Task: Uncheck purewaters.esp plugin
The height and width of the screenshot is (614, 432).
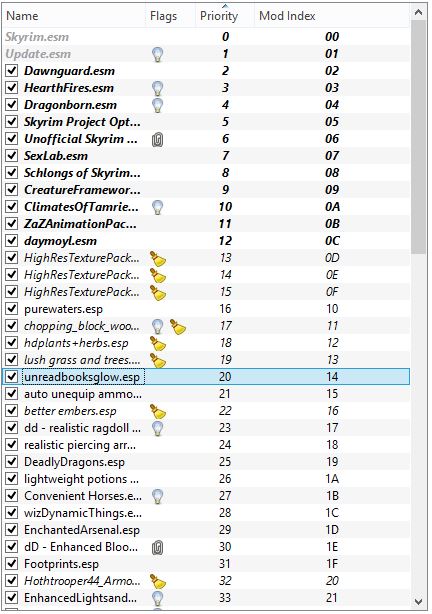Action: point(12,309)
